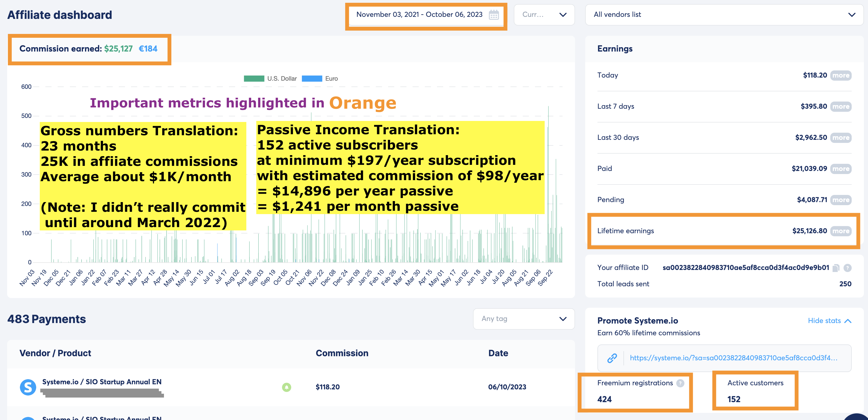This screenshot has width=868, height=420.
Task: Show more for Lifetime earnings
Action: (x=841, y=231)
